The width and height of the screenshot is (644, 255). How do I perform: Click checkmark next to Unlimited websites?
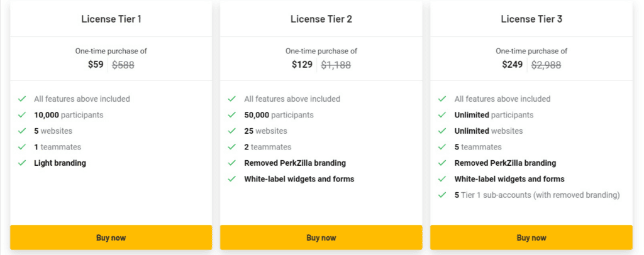pos(442,131)
